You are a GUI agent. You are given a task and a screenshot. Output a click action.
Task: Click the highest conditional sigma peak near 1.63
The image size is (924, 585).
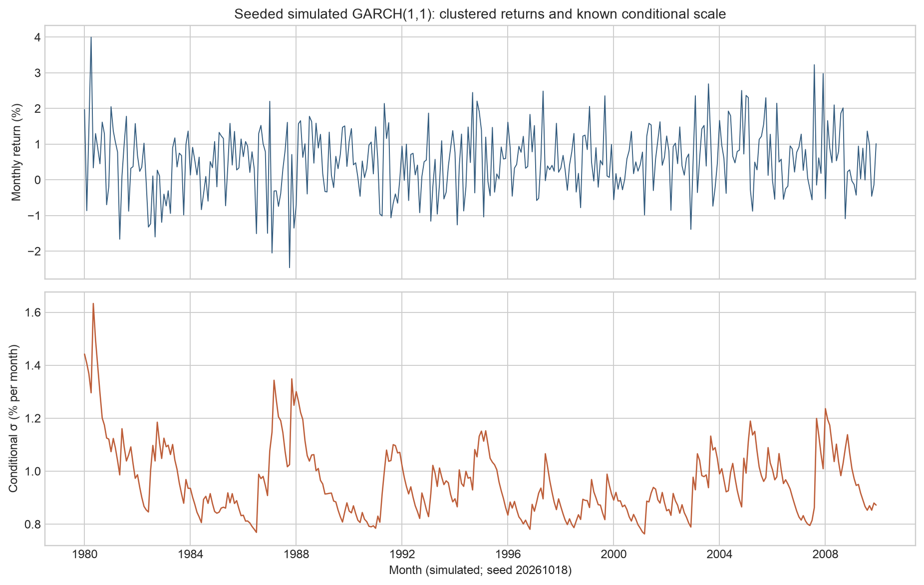(x=93, y=304)
